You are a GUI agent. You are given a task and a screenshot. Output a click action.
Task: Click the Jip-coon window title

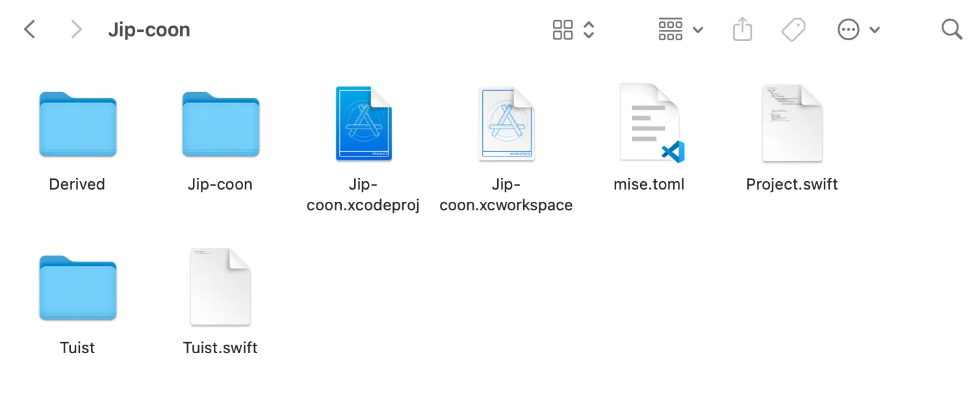[x=149, y=30]
